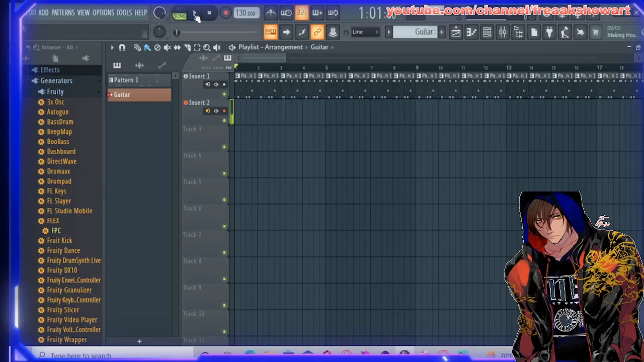The image size is (644, 362).
Task: Click the Play button in the transport bar
Action: pos(195,13)
